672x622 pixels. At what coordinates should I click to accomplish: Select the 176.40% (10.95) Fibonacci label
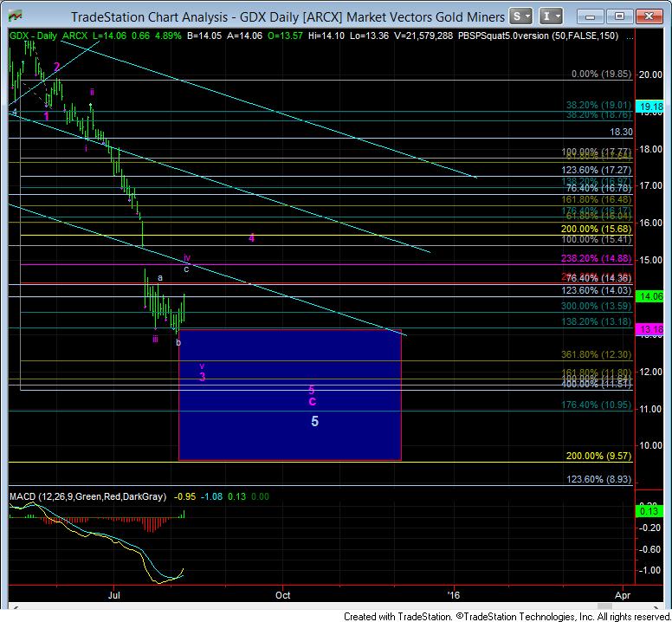pyautogui.click(x=596, y=405)
